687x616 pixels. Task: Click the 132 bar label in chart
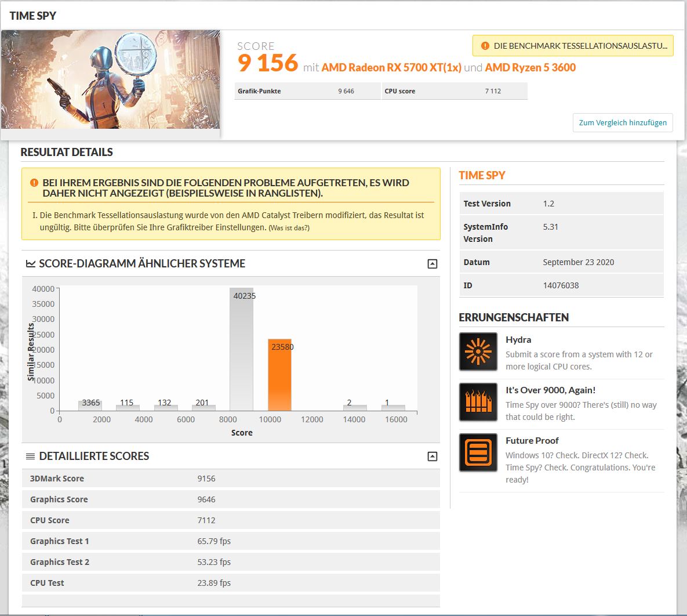[164, 403]
